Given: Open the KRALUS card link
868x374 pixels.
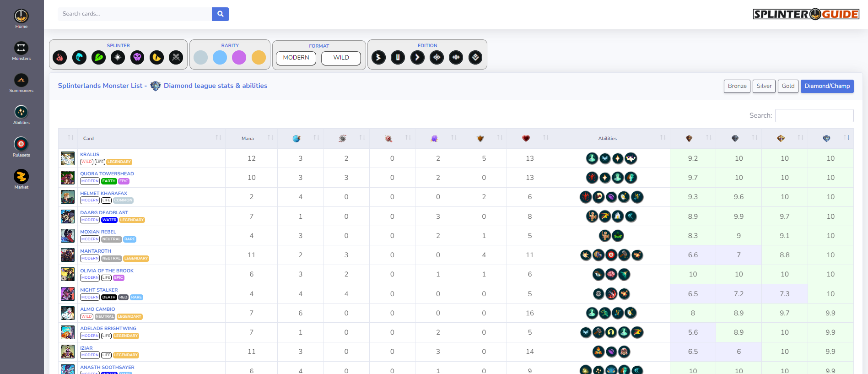Looking at the screenshot, I should (90, 155).
